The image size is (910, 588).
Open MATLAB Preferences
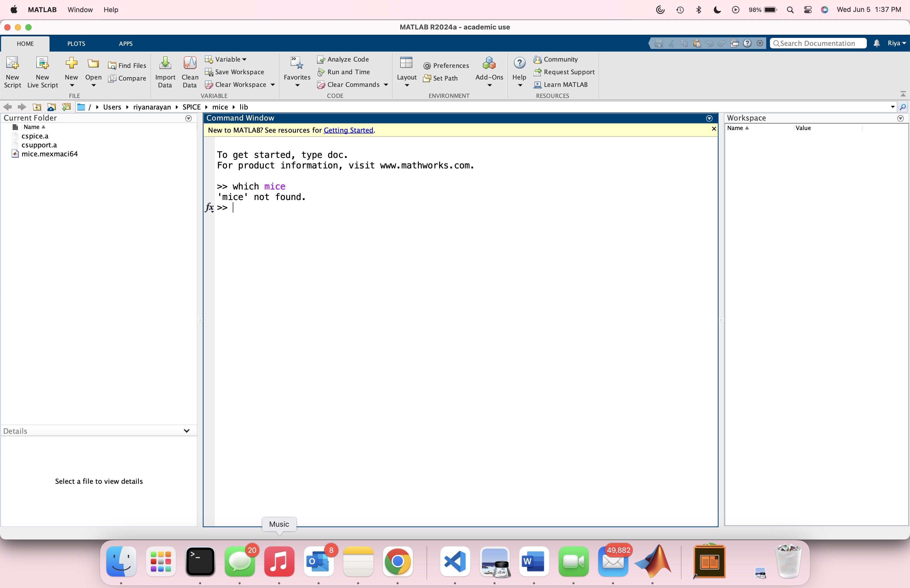click(x=446, y=66)
